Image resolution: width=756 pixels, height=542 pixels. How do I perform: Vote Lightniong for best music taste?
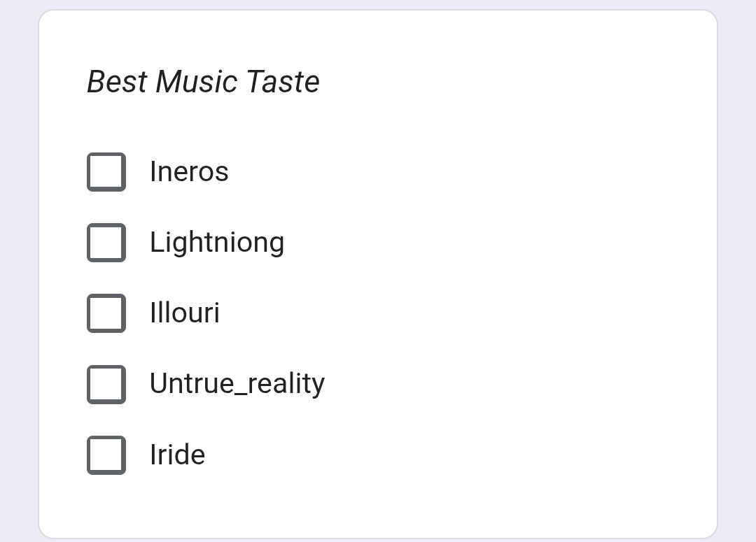coord(106,243)
